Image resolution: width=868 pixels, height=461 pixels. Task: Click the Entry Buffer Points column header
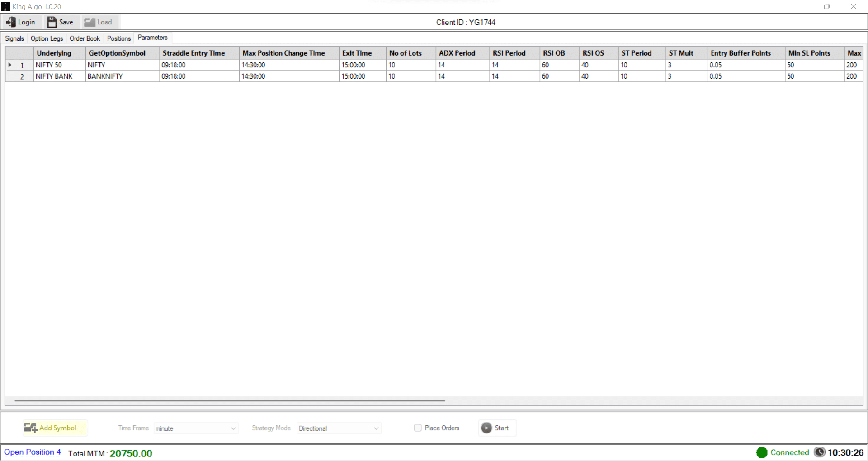pyautogui.click(x=746, y=53)
